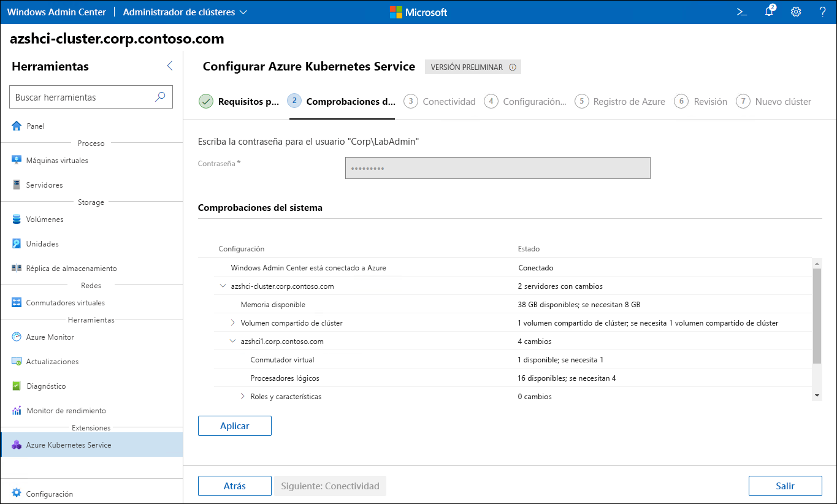This screenshot has height=504, width=837.
Task: Click the Salir button
Action: click(785, 486)
